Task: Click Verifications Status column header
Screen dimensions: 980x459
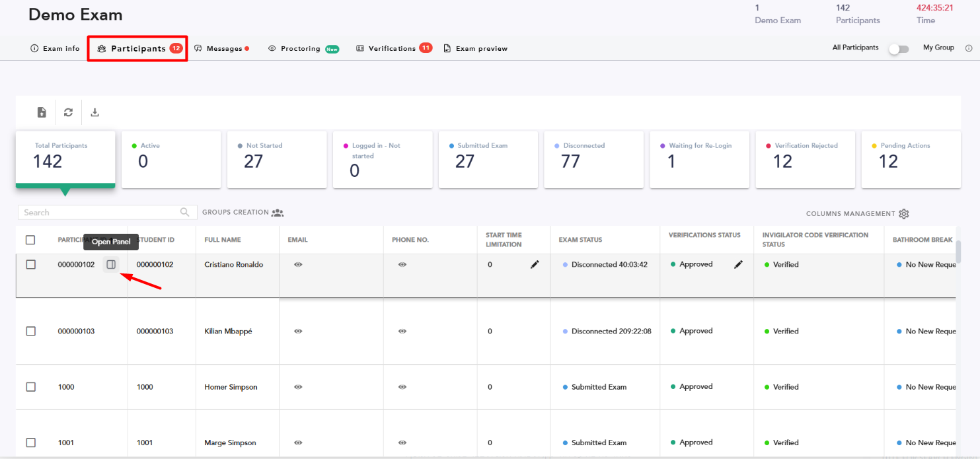Action: (704, 235)
